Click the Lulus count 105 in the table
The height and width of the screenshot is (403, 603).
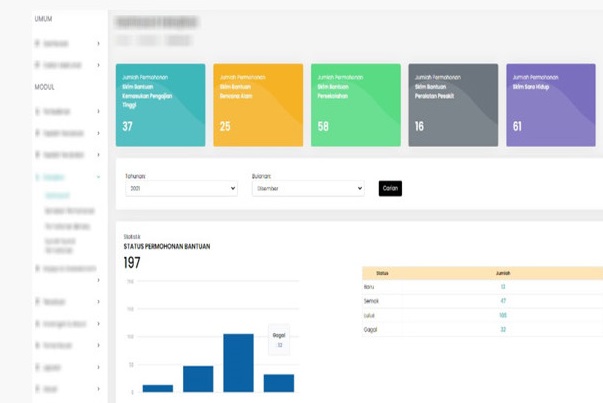[x=503, y=314]
